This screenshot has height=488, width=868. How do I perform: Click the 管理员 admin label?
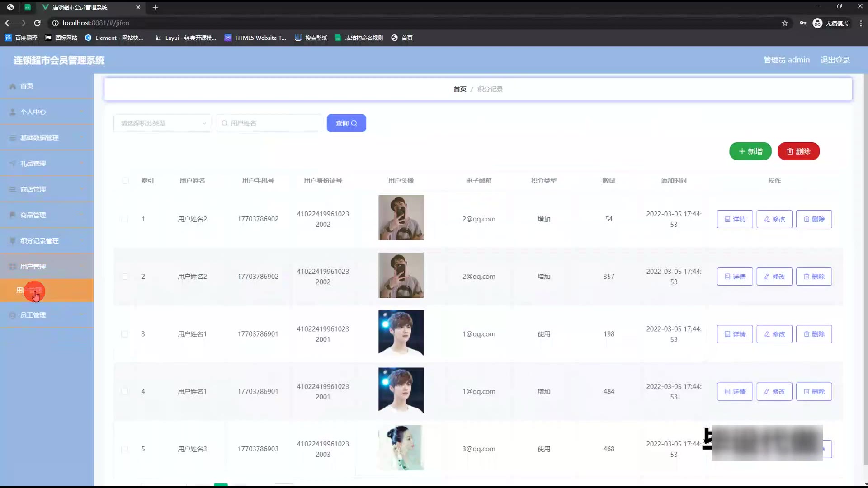[787, 60]
